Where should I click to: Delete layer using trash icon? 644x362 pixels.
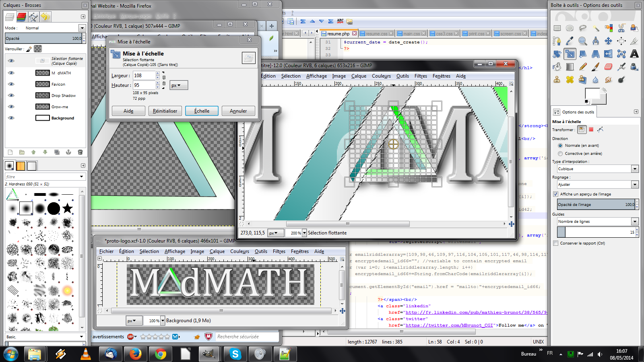coord(80,152)
